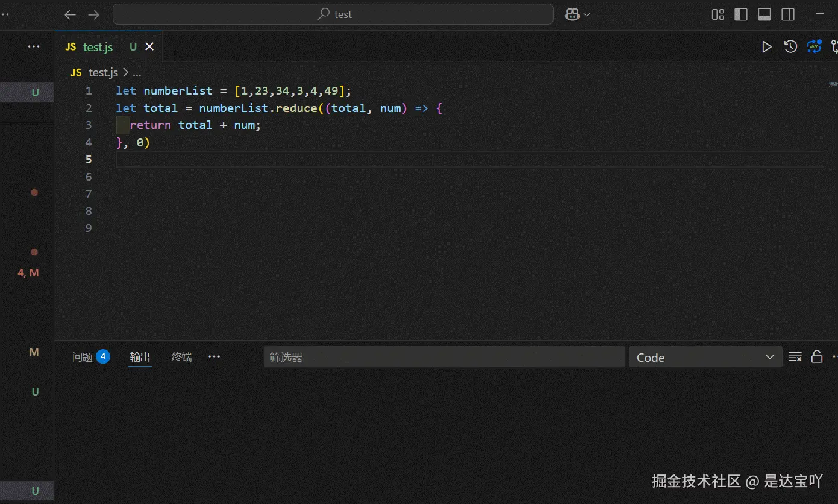The width and height of the screenshot is (838, 504).
Task: Toggle the bottom panel visibility
Action: tap(764, 14)
